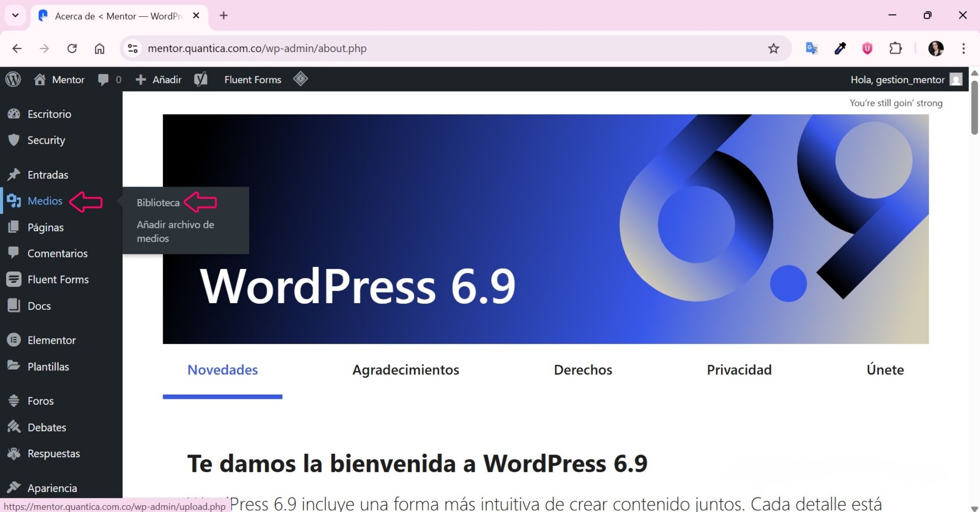Click the page vertical scrollbar
This screenshot has height=512, width=980.
click(974, 107)
